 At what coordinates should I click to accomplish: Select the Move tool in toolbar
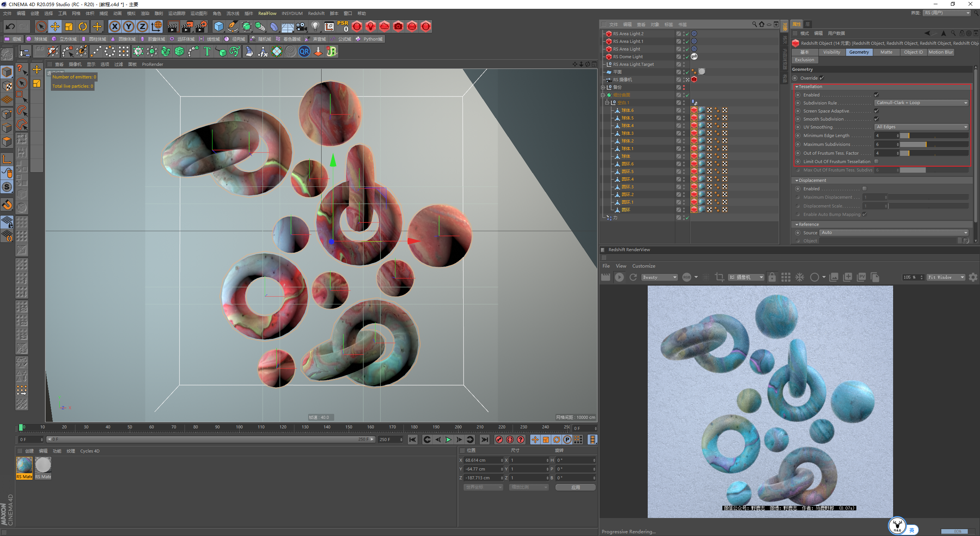pos(55,26)
